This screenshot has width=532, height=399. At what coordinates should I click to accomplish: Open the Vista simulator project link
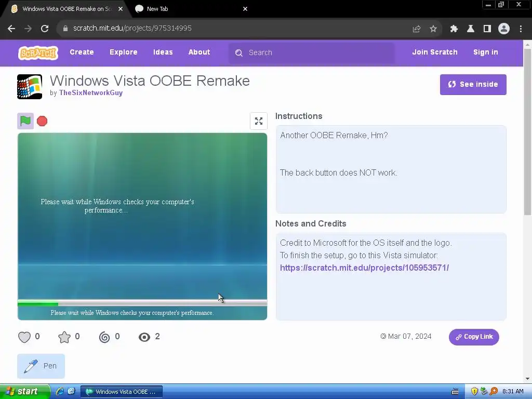(x=364, y=268)
